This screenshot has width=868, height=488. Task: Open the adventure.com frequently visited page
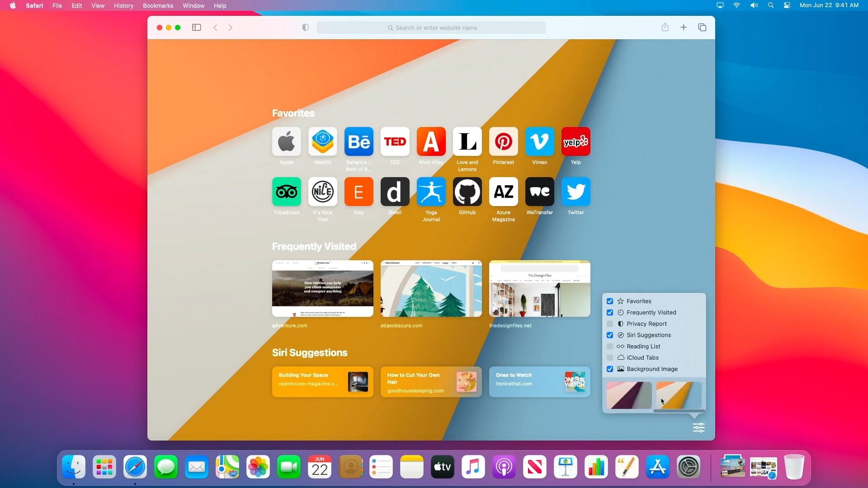pos(323,289)
